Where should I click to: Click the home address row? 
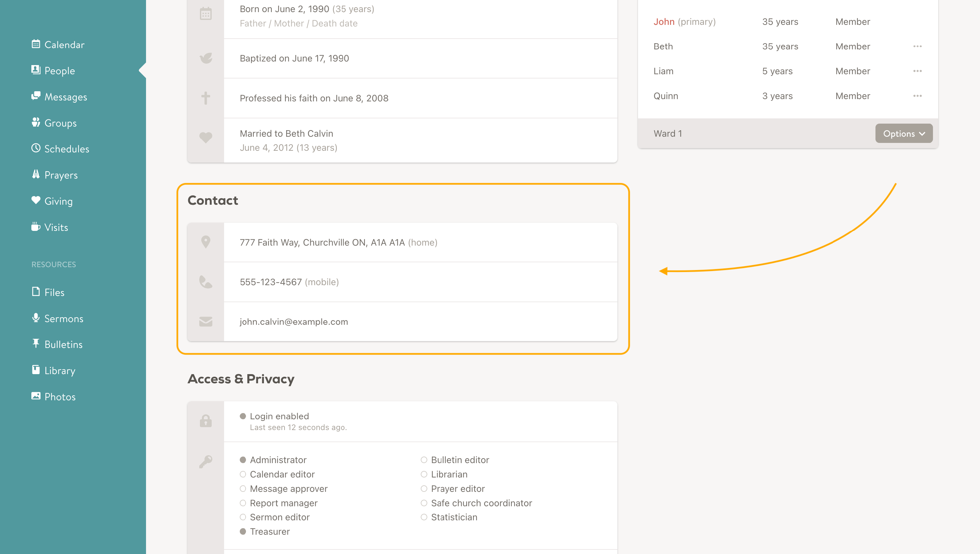click(338, 243)
